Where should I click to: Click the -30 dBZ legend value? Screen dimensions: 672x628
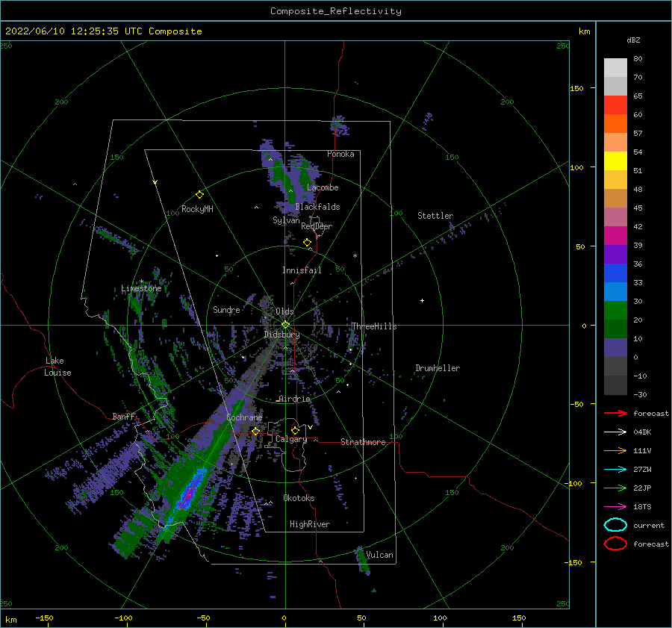tap(640, 395)
